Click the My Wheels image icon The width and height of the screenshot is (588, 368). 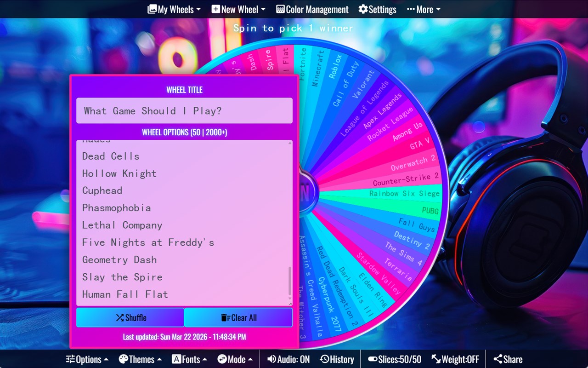[x=152, y=9]
